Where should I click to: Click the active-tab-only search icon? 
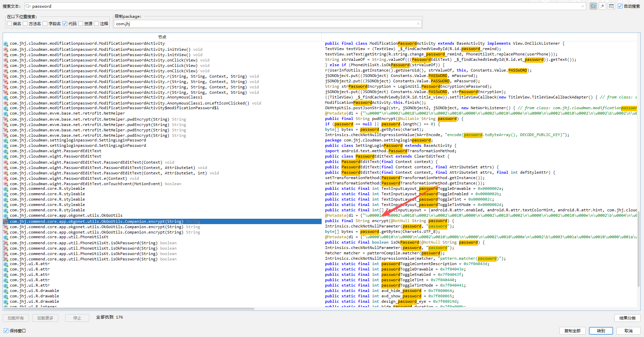point(611,6)
